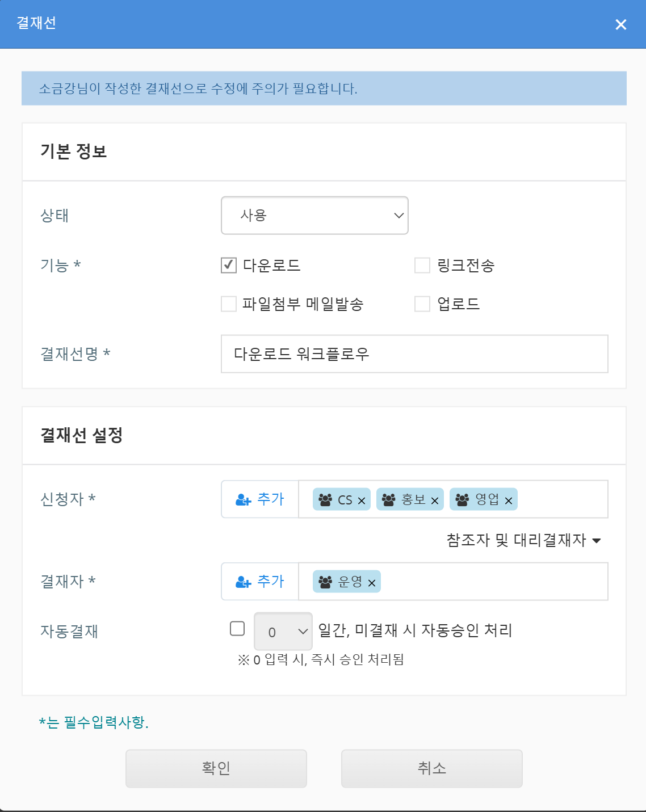The image size is (646, 812).
Task: Enable the 링크전송 checkbox
Action: pyautogui.click(x=422, y=265)
